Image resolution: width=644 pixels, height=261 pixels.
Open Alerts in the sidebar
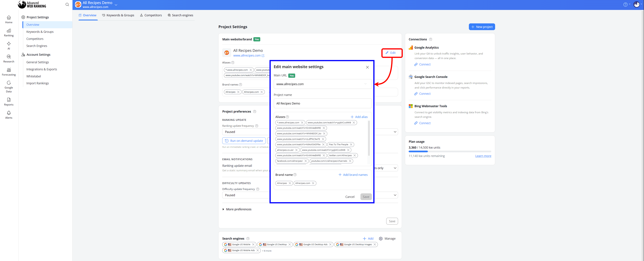click(x=9, y=115)
